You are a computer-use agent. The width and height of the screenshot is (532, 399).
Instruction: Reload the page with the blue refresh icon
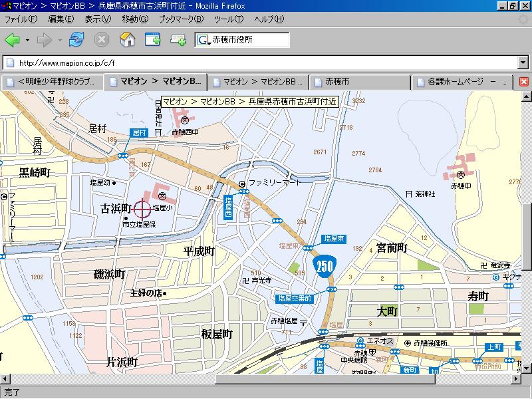point(76,40)
